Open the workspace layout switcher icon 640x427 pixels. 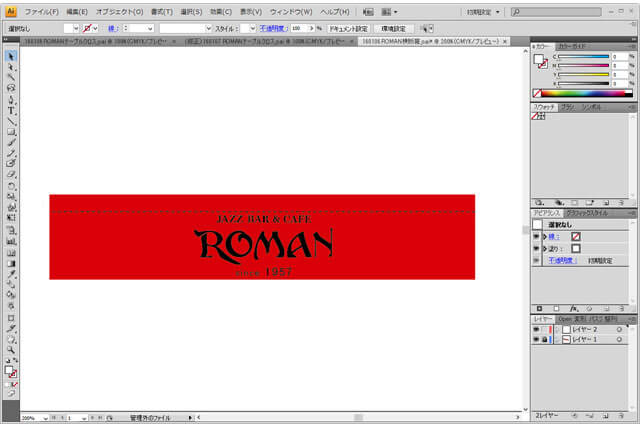pyautogui.click(x=389, y=12)
